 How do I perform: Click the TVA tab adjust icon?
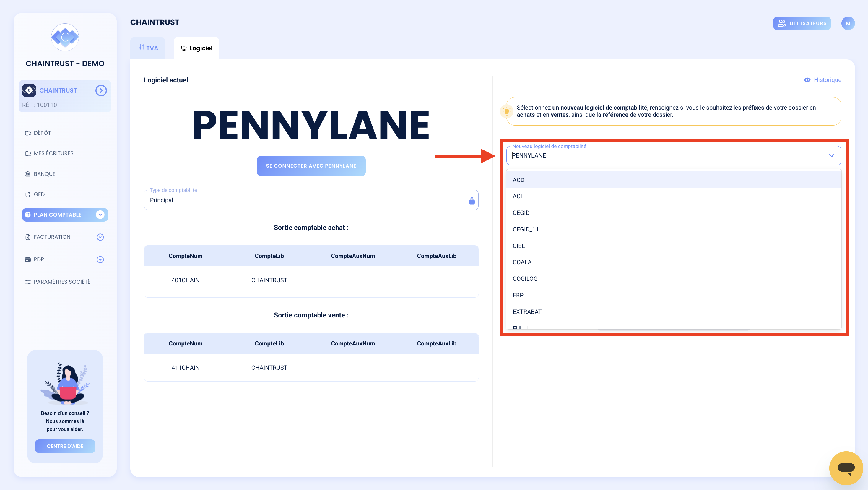pyautogui.click(x=142, y=47)
